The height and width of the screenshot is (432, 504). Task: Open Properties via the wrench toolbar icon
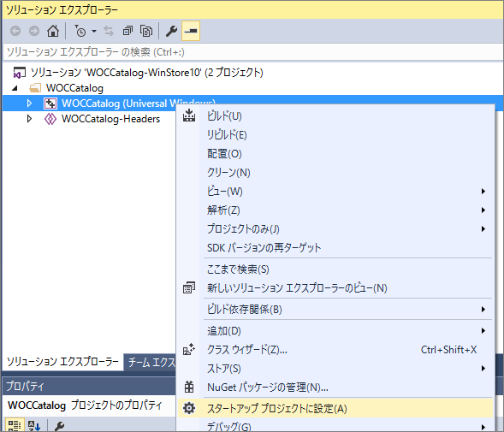(171, 31)
